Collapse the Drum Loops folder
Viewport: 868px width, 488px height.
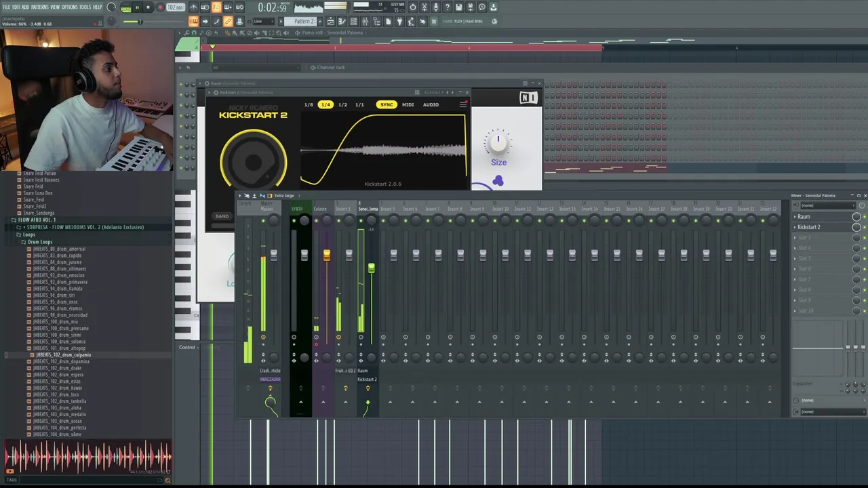pos(37,242)
